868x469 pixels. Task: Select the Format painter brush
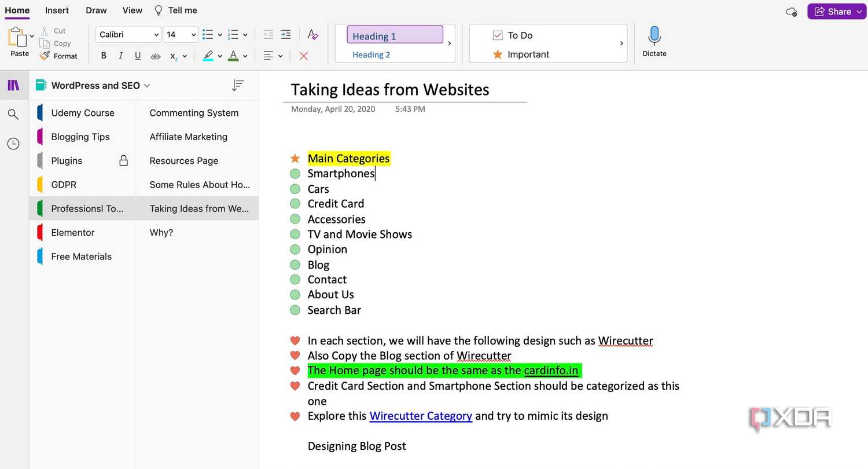tap(45, 56)
